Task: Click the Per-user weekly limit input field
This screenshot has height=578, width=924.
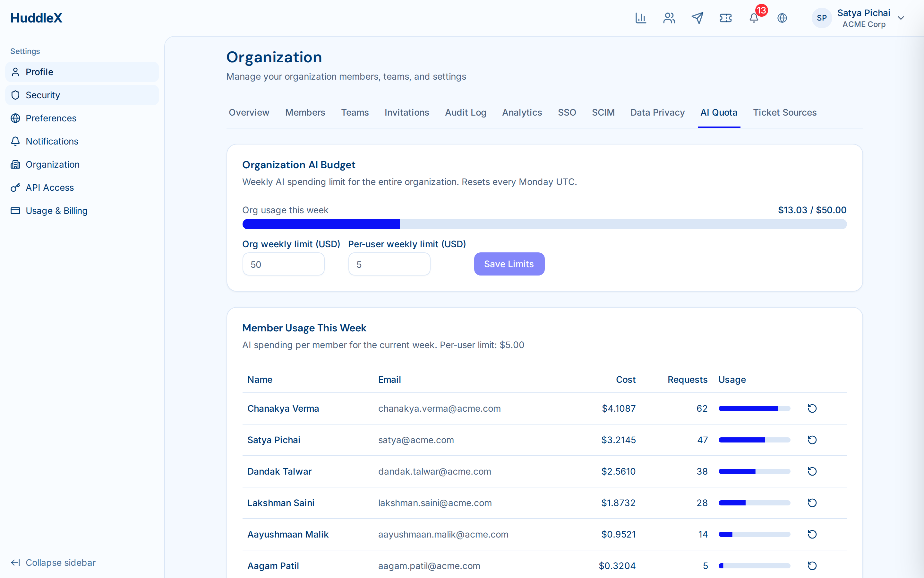Action: pyautogui.click(x=389, y=264)
